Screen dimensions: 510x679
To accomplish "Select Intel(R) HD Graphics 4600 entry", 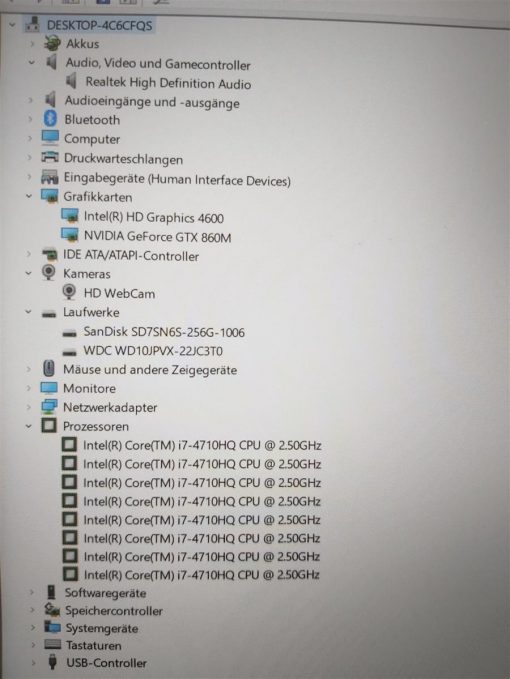I will click(154, 217).
